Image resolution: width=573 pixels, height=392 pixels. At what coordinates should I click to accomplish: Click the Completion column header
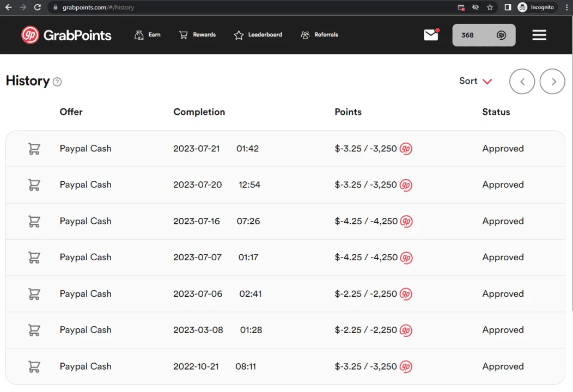click(199, 112)
